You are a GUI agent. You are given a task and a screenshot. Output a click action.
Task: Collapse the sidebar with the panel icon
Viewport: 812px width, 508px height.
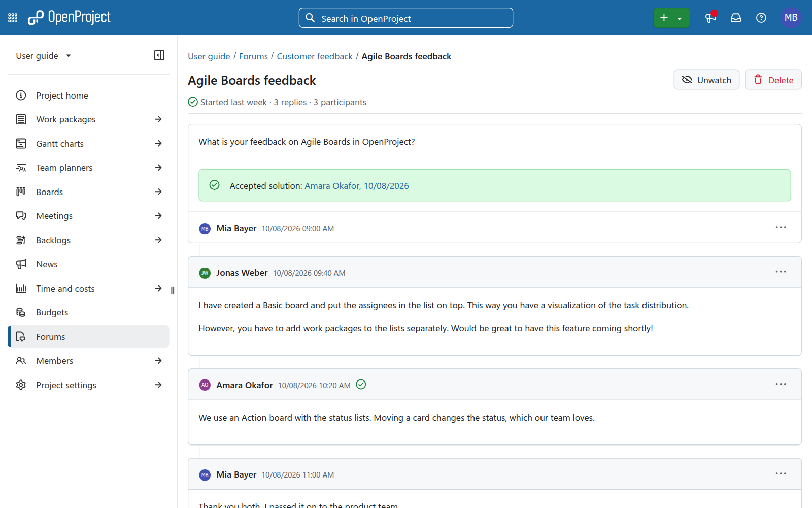pyautogui.click(x=159, y=55)
